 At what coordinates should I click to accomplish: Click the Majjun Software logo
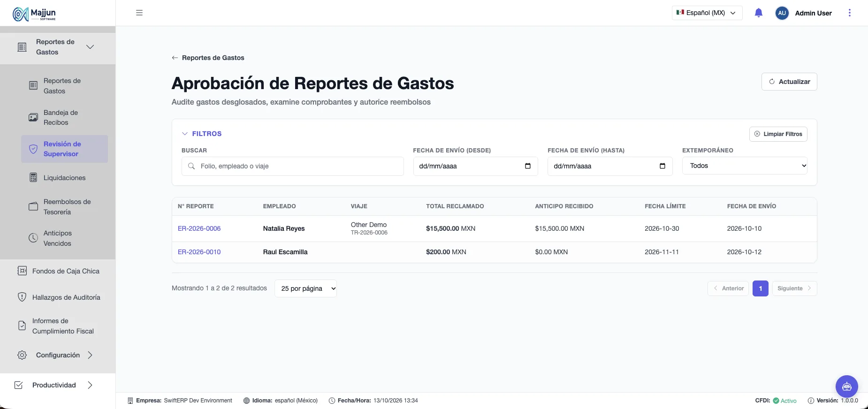click(x=34, y=14)
